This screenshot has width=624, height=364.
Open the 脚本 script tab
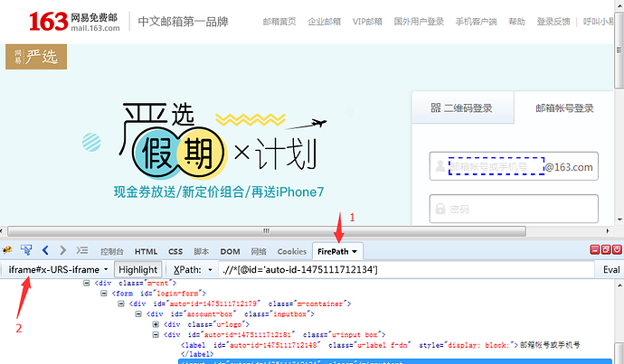pos(202,251)
